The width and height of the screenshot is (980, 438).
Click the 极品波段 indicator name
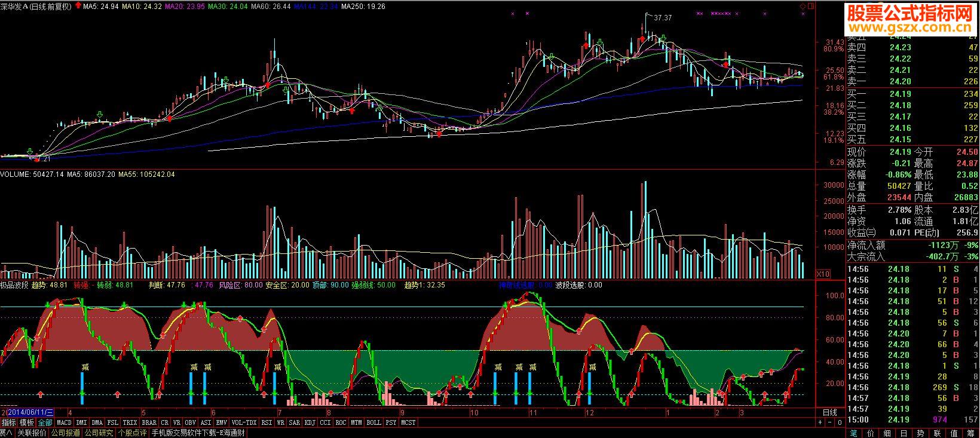click(14, 285)
